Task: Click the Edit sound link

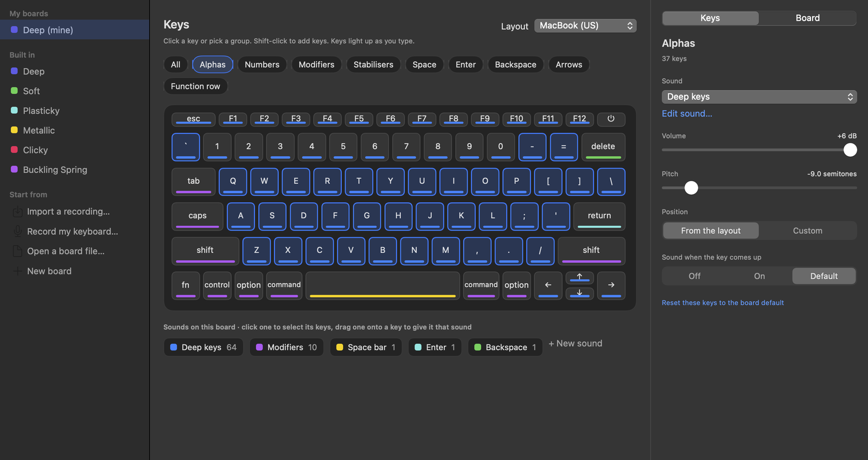Action: 687,113
